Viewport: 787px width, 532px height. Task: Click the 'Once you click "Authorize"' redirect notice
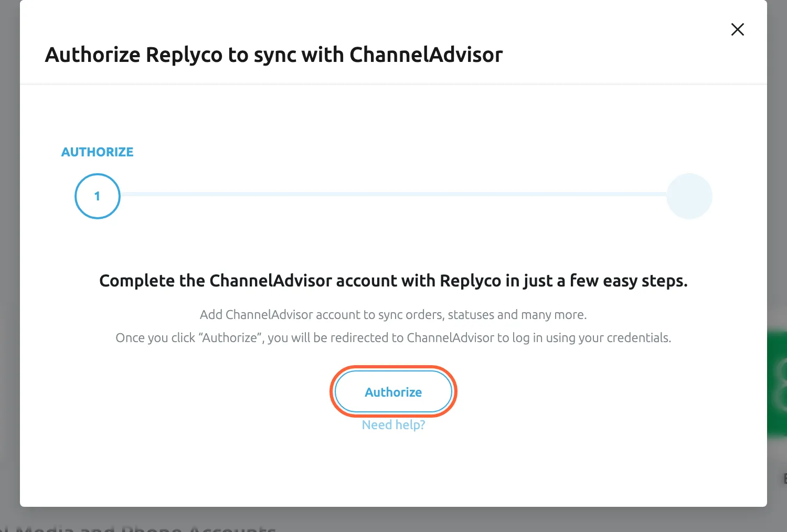(x=393, y=338)
